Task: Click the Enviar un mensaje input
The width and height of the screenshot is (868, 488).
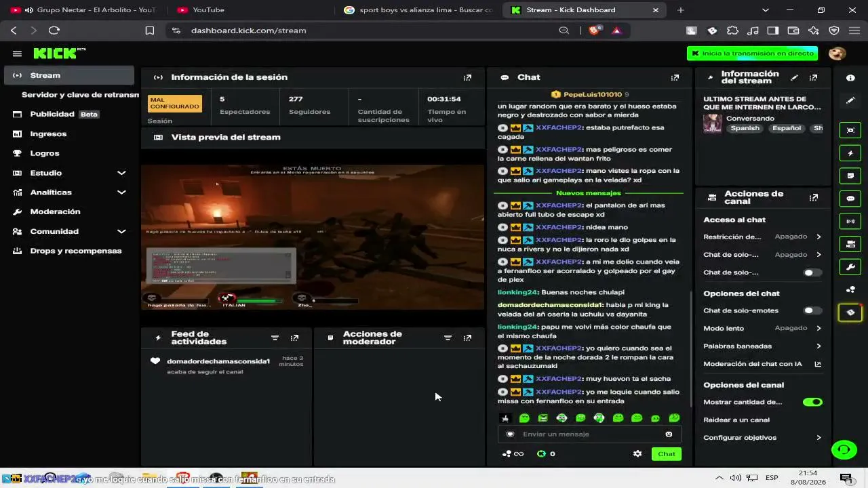Action: (x=589, y=434)
